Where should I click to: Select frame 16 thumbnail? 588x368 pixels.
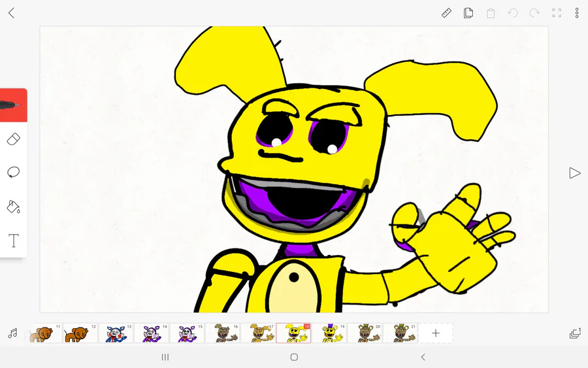pyautogui.click(x=222, y=333)
